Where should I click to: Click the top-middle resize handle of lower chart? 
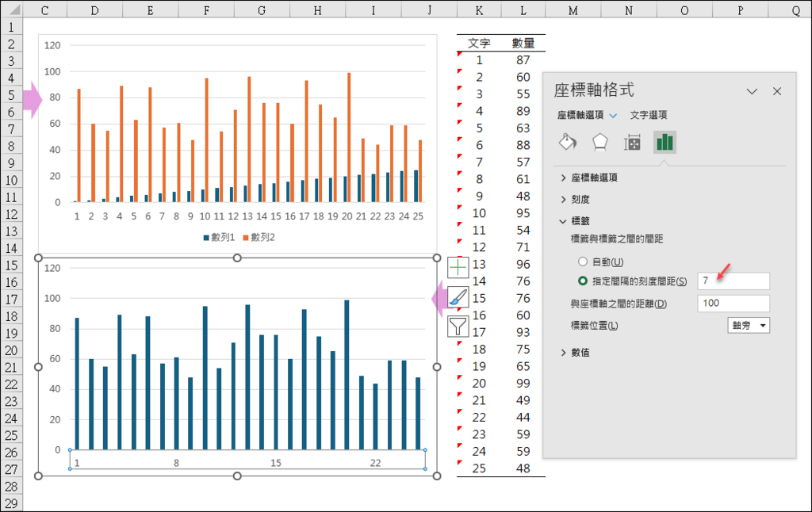tap(237, 258)
